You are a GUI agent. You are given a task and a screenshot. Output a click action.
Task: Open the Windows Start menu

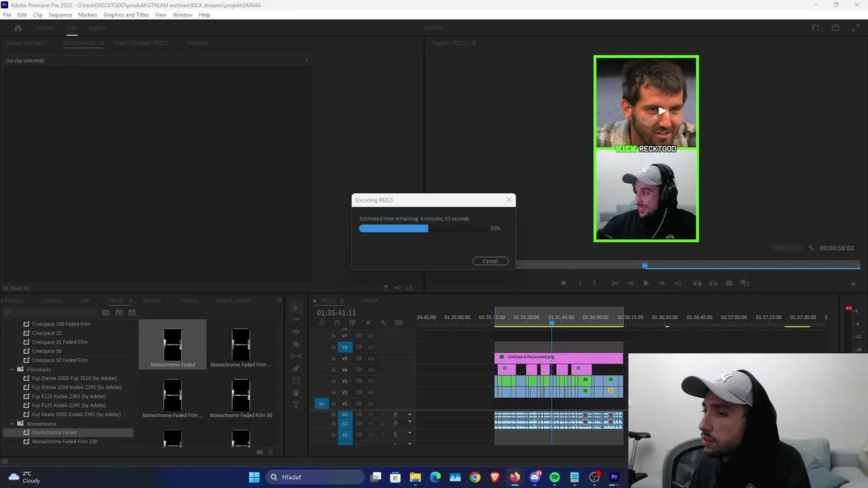click(x=254, y=477)
